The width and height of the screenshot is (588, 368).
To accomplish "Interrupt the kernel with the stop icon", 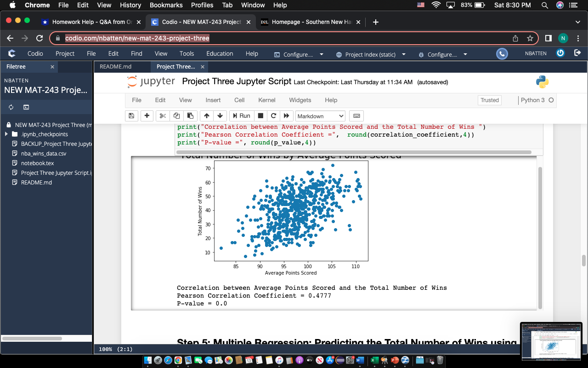I will point(260,115).
